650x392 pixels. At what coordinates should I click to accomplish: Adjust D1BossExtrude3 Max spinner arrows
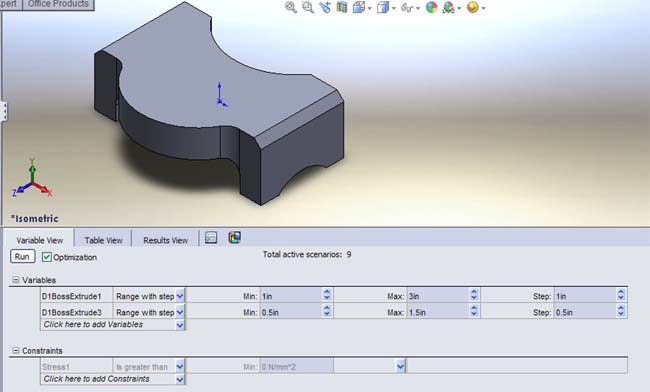click(474, 311)
